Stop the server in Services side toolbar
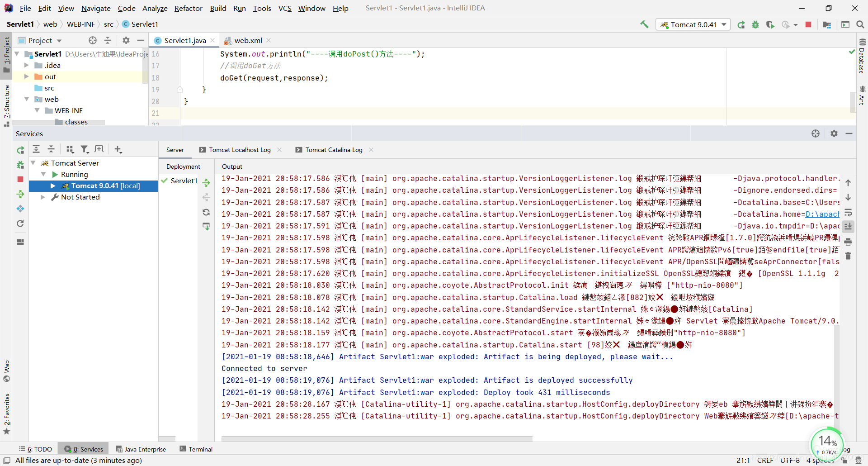This screenshot has width=868, height=466. [x=20, y=179]
